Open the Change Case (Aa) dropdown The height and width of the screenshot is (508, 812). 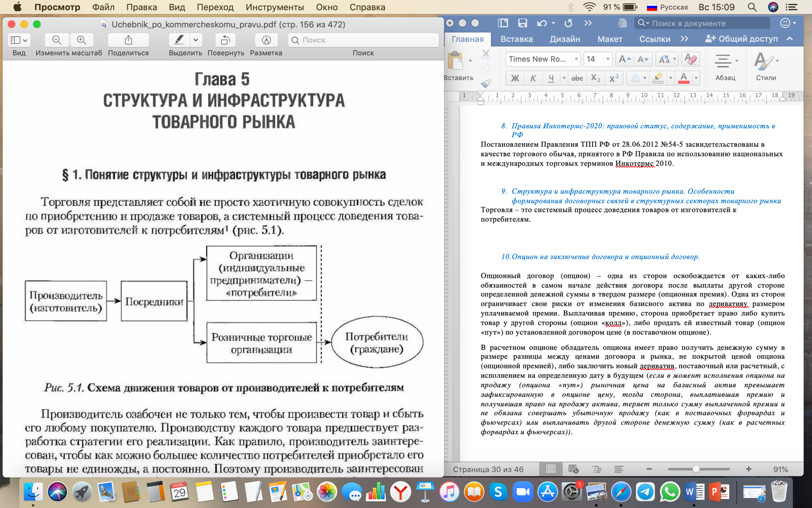(x=667, y=59)
